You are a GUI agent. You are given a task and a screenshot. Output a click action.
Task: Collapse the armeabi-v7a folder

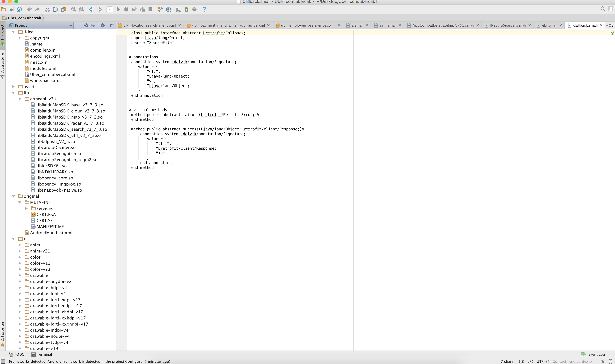click(x=20, y=99)
